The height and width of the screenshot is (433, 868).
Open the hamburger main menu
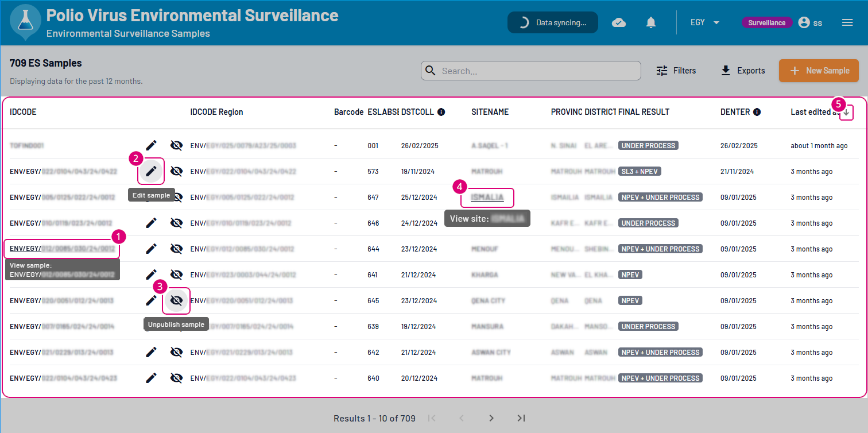(x=847, y=22)
